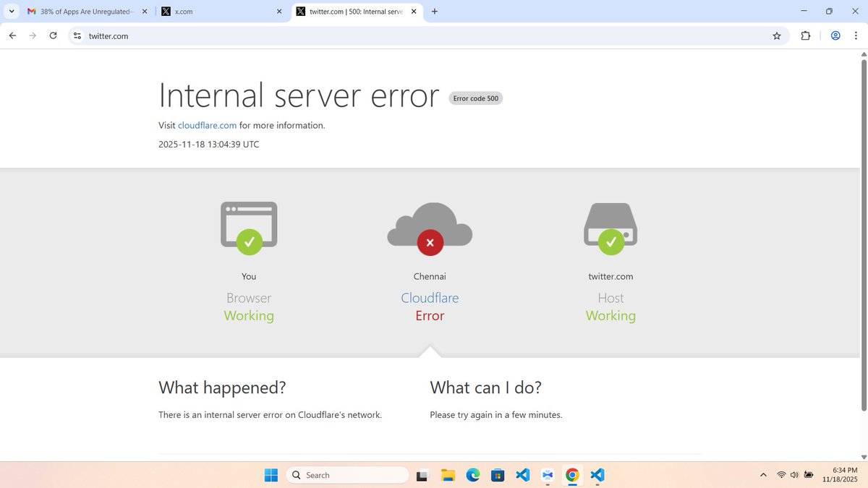Go back using the back arrow
This screenshot has height=488, width=868.
click(12, 35)
